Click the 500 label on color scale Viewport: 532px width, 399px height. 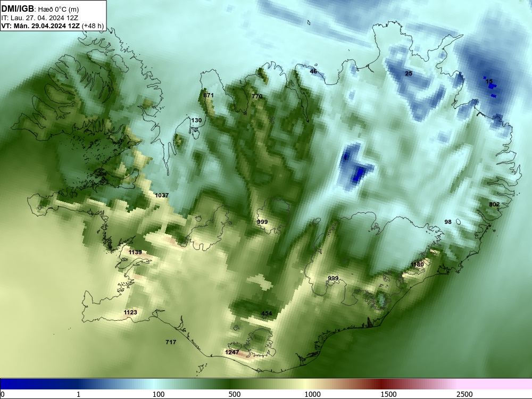235,394
